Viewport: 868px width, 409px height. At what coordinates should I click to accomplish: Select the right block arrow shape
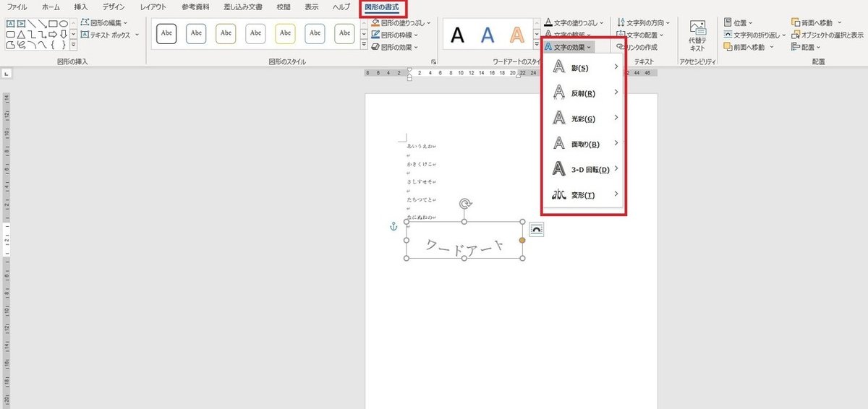click(53, 34)
